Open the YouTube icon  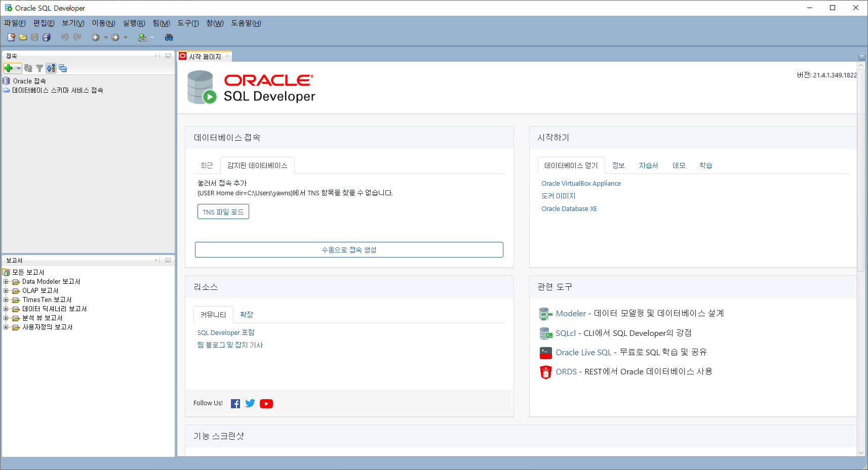266,404
